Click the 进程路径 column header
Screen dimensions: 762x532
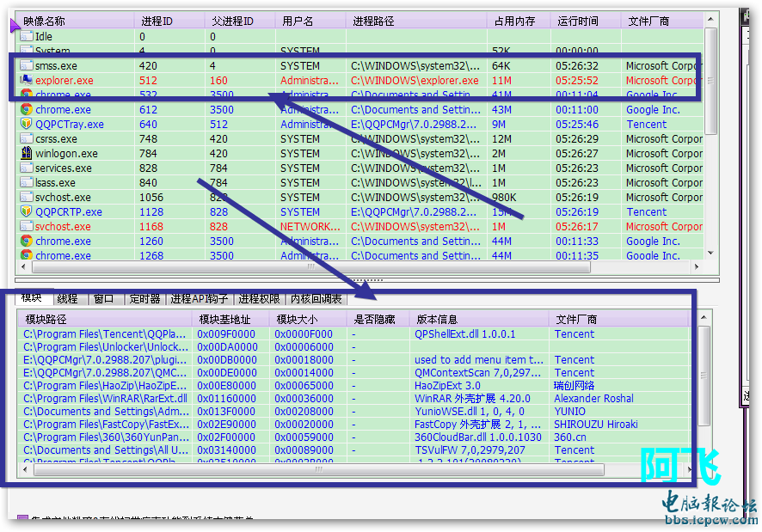416,21
